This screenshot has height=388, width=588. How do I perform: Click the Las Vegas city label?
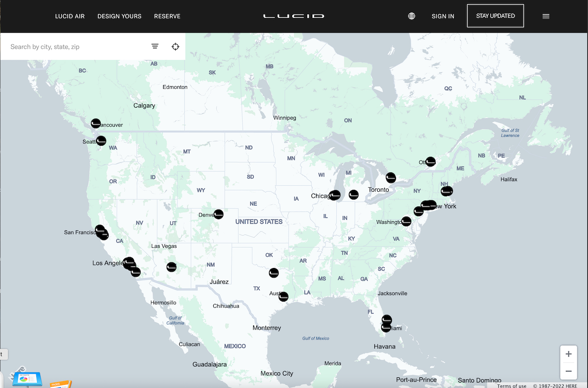pos(164,246)
